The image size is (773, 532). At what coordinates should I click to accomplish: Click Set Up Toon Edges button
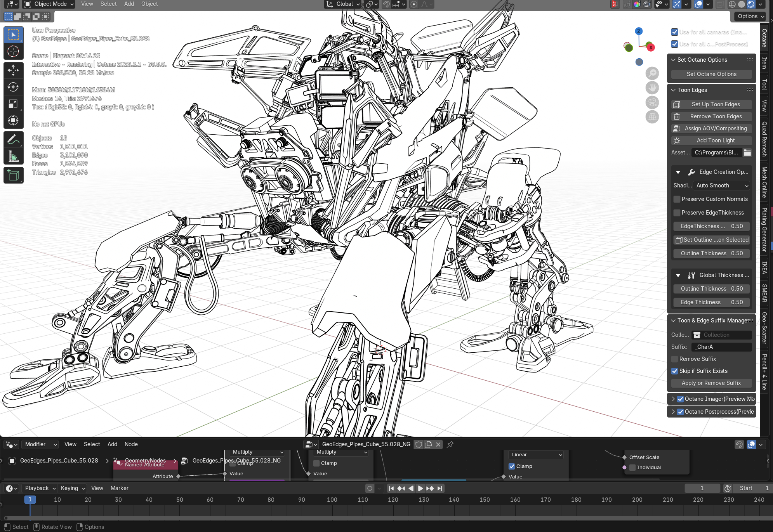click(x=711, y=105)
